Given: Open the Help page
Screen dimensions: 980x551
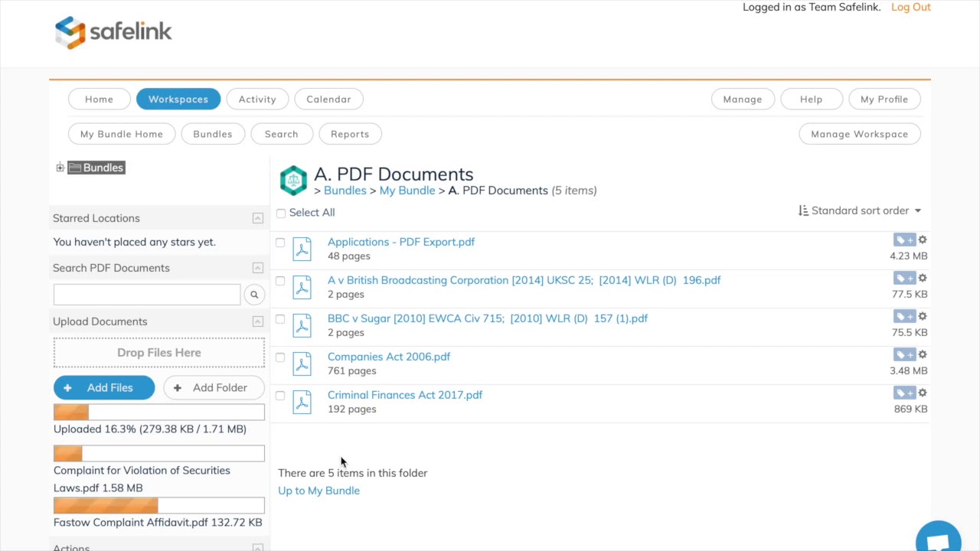Looking at the screenshot, I should tap(812, 99).
